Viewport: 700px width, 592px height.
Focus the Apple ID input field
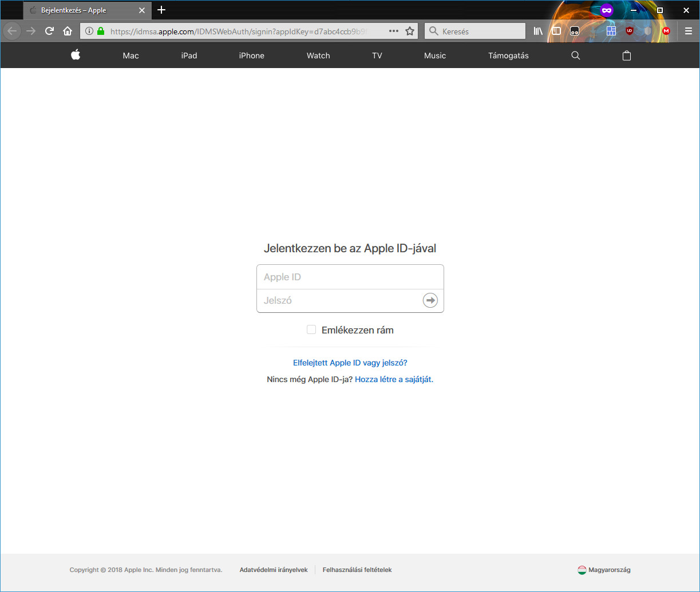coord(350,277)
